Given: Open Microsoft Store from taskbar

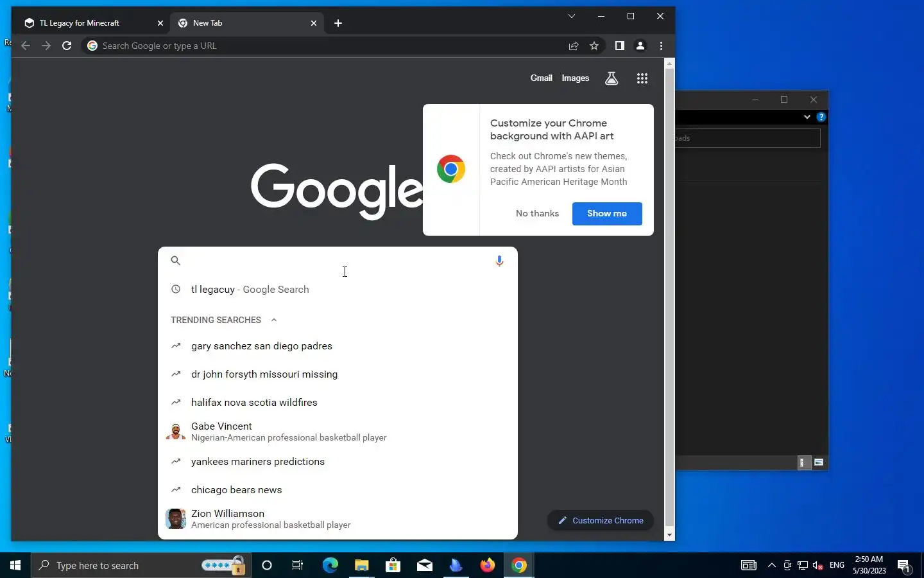Looking at the screenshot, I should point(393,565).
